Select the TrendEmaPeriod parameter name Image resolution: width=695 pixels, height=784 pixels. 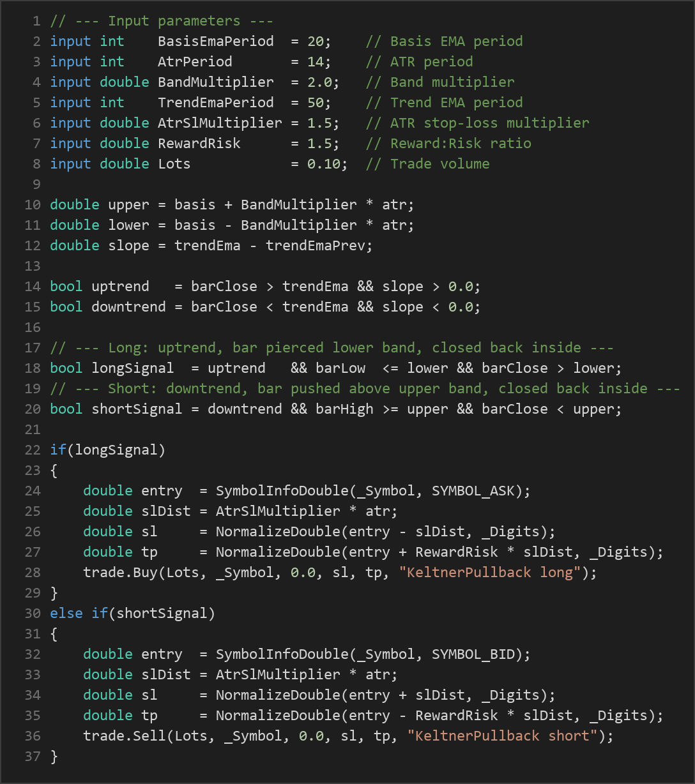pyautogui.click(x=216, y=103)
